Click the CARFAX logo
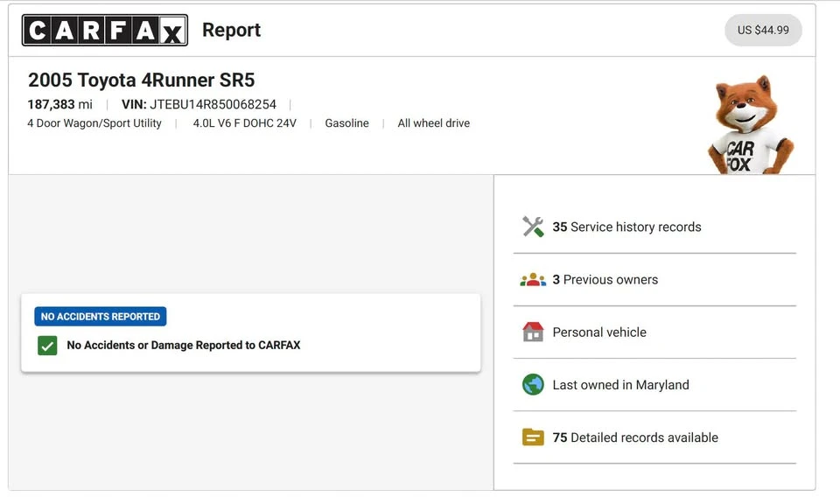 pos(105,30)
